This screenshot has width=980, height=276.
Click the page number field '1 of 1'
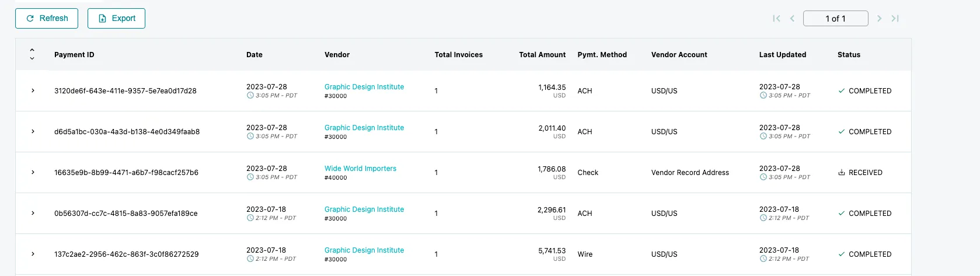tap(835, 19)
